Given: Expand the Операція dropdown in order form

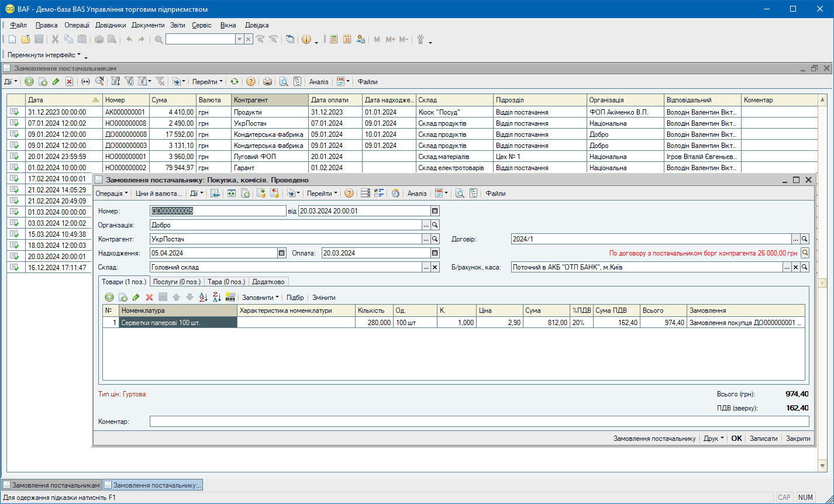Looking at the screenshot, I should pos(112,194).
